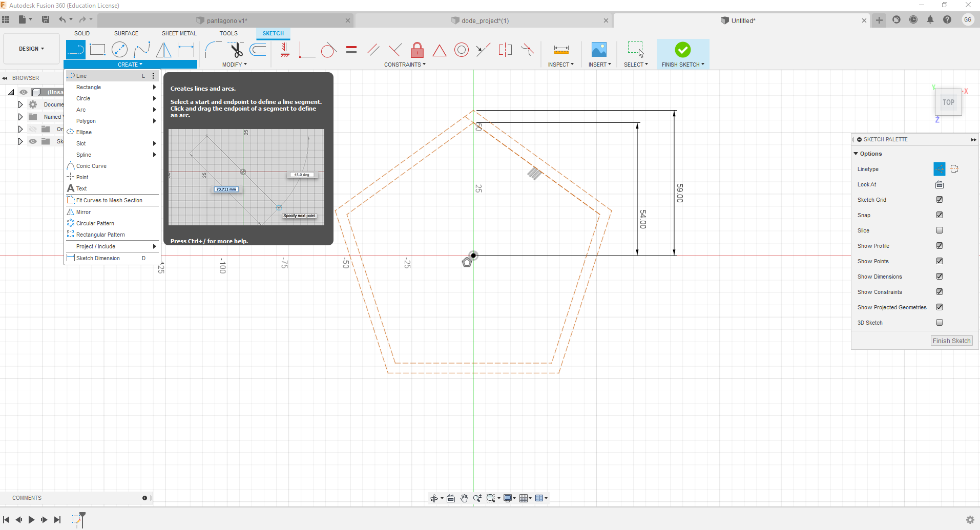Activate the Sketch Dimension toolbar icon
The image size is (980, 530).
(186, 50)
